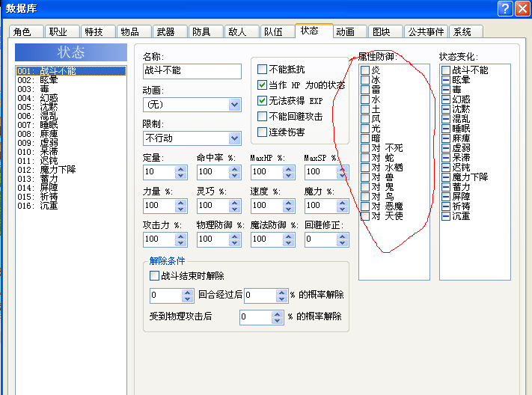Open the 特技 tab

pos(98,32)
